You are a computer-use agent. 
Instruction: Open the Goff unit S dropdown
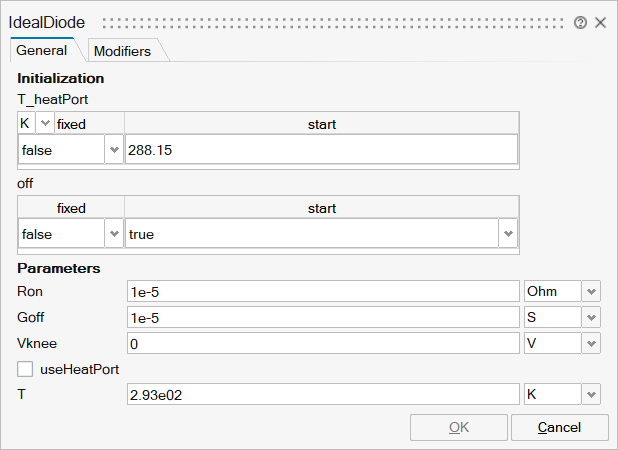[x=591, y=317]
